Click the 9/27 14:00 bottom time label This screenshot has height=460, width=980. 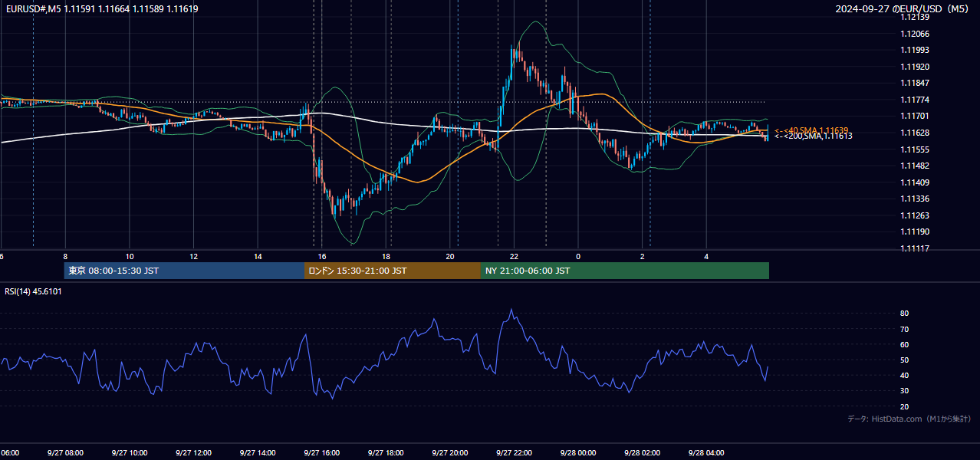coord(258,453)
